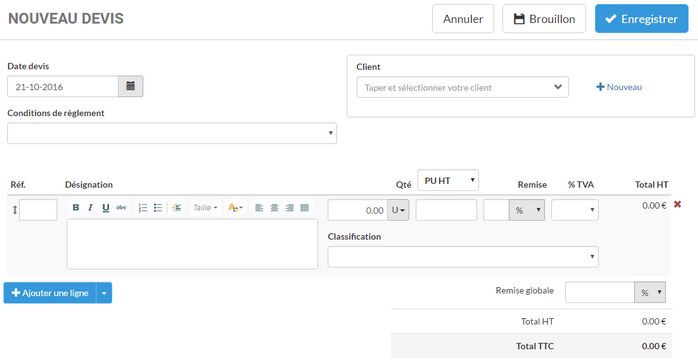
Task: Expand the Classification dropdown
Action: coord(463,257)
